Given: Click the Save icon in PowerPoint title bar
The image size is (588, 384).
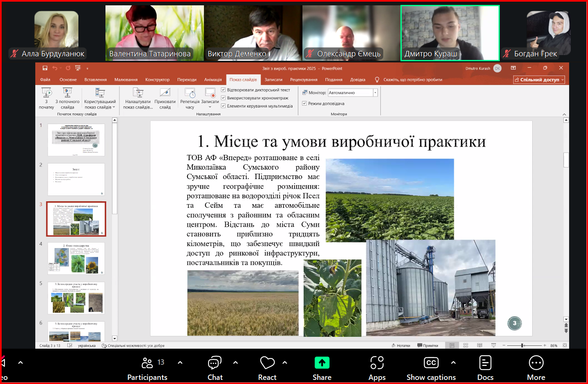Looking at the screenshot, I should click(45, 68).
